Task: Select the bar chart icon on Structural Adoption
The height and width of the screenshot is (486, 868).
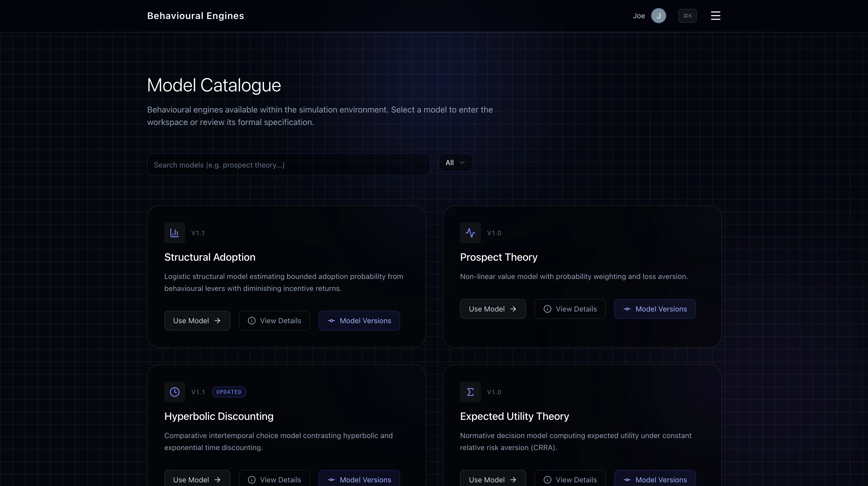Action: [x=174, y=233]
